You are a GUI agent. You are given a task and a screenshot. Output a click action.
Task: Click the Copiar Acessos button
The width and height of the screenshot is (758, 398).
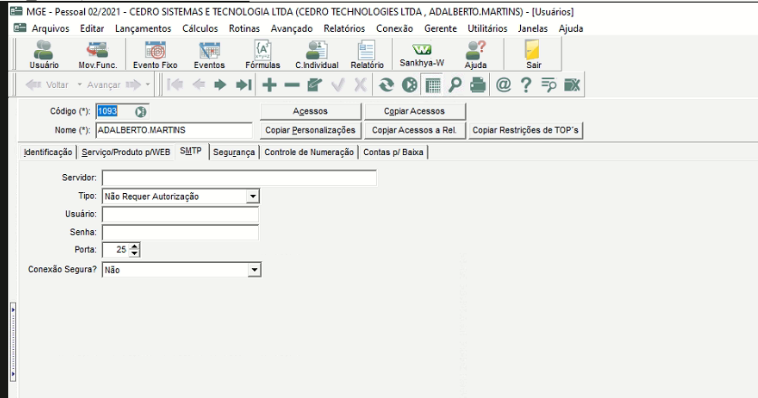(414, 111)
